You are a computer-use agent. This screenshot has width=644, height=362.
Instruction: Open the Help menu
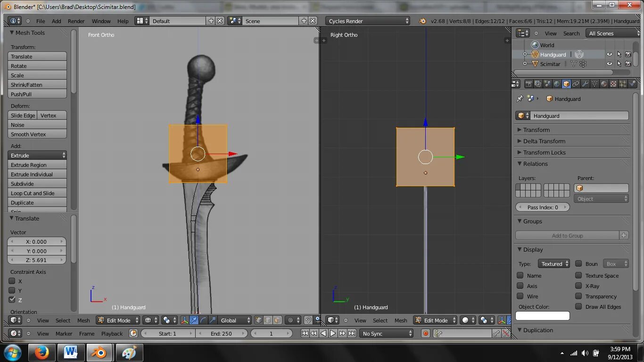pos(123,21)
